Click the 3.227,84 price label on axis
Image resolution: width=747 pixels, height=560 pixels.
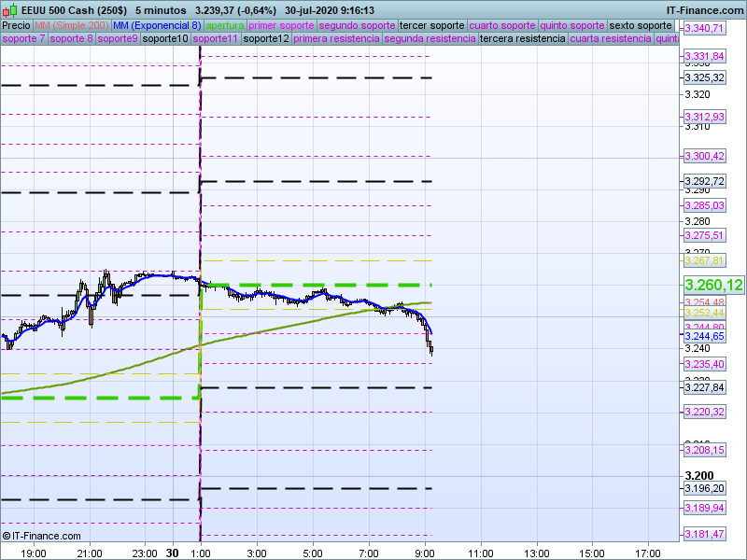point(704,387)
